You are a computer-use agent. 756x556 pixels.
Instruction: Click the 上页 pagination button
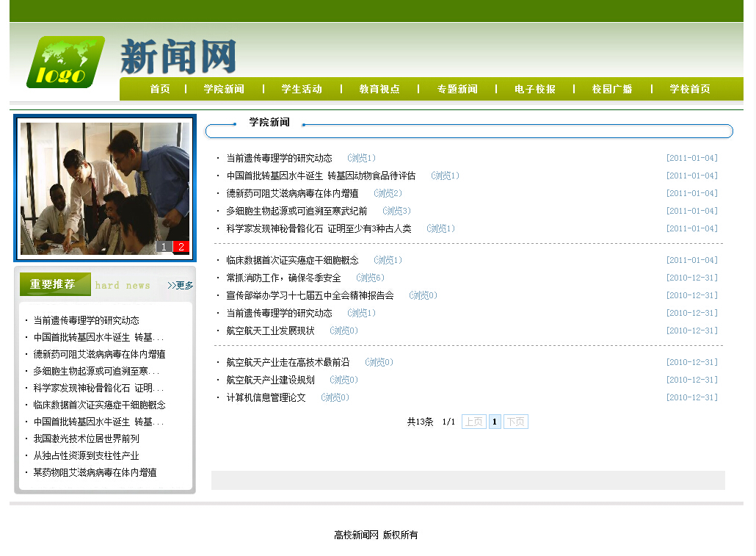474,422
